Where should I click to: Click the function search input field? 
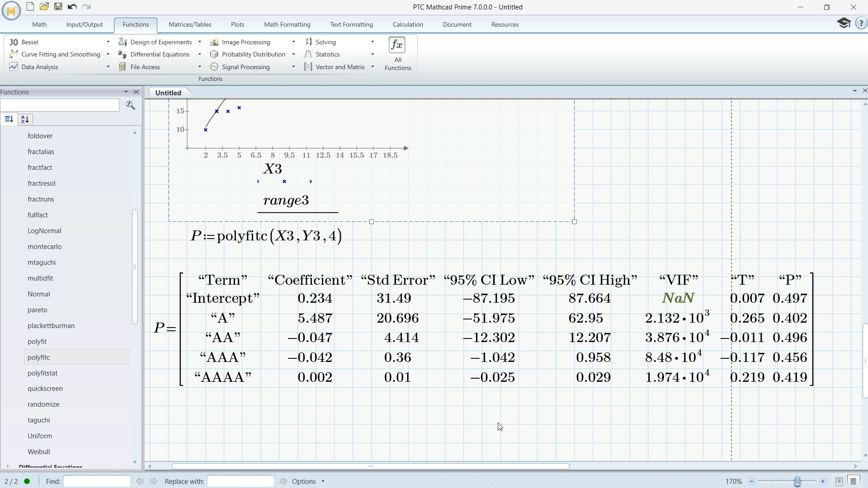(60, 105)
